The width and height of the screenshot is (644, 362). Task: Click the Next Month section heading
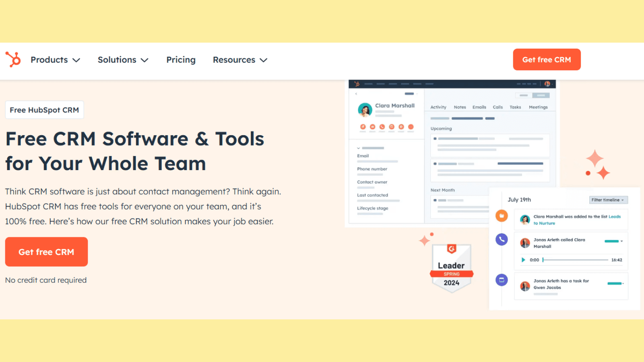(442, 190)
